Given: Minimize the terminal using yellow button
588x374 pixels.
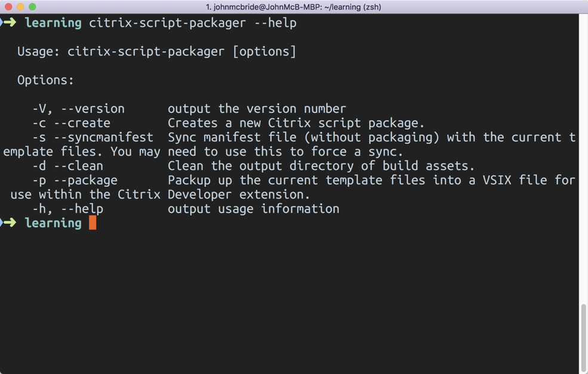Looking at the screenshot, I should [x=20, y=7].
